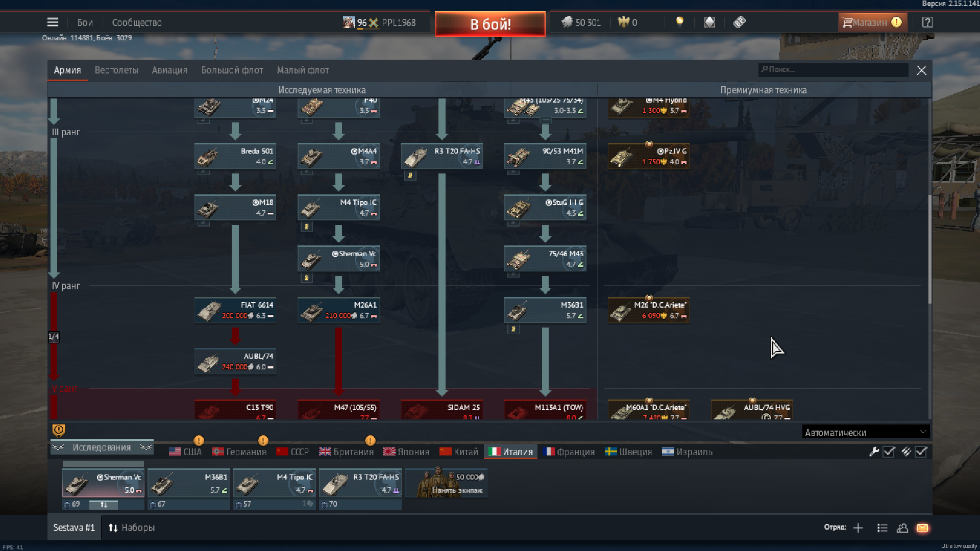Select M36B1 crew slot in lineup
Viewport: 980px width, 551px height.
pyautogui.click(x=189, y=483)
